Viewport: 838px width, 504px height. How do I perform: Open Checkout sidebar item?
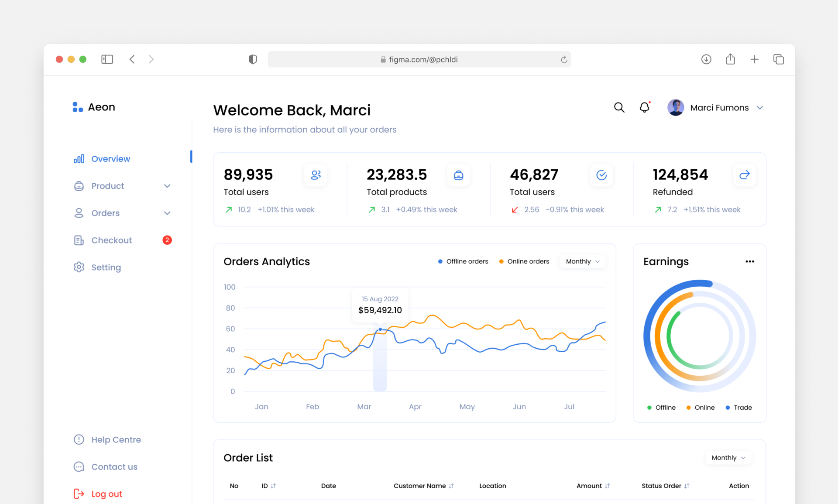click(x=111, y=240)
